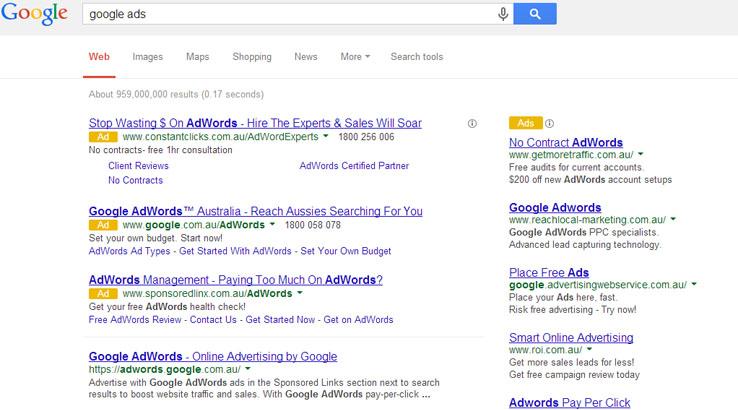Switch to the Images tab
Image resolution: width=738 pixels, height=410 pixels.
click(147, 57)
